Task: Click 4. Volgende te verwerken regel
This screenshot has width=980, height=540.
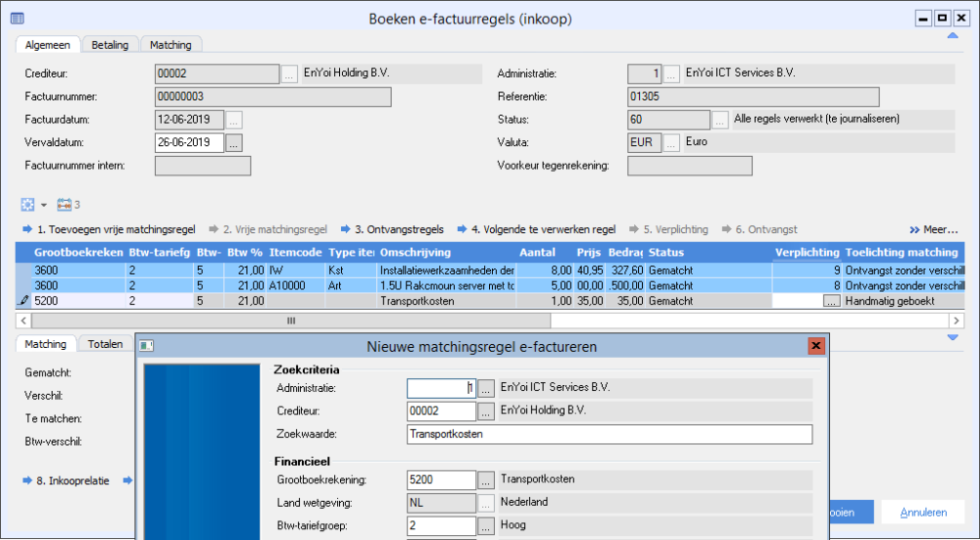Action: pyautogui.click(x=536, y=229)
